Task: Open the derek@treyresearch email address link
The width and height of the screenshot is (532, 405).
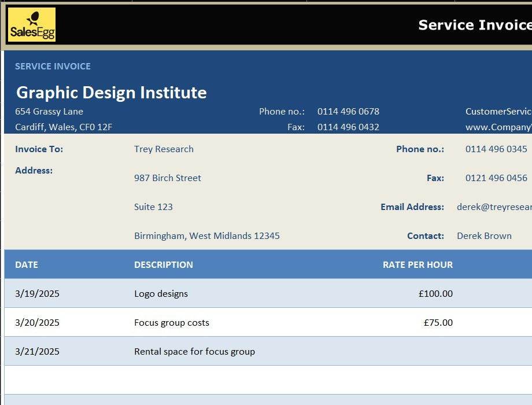Action: (x=494, y=207)
